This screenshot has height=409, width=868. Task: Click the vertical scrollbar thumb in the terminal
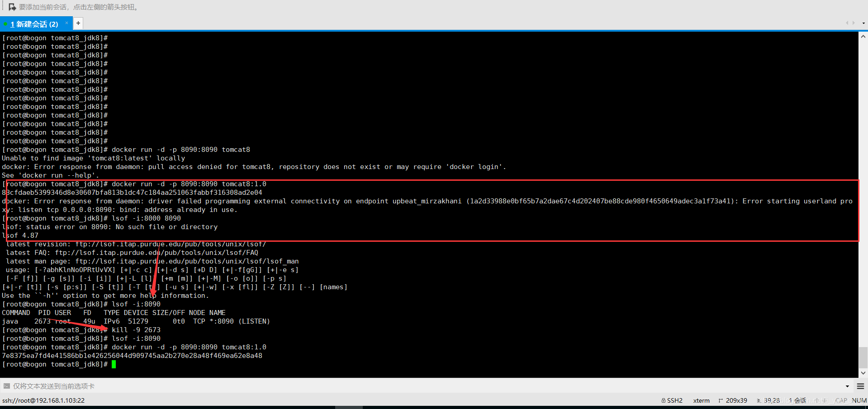[x=863, y=357]
